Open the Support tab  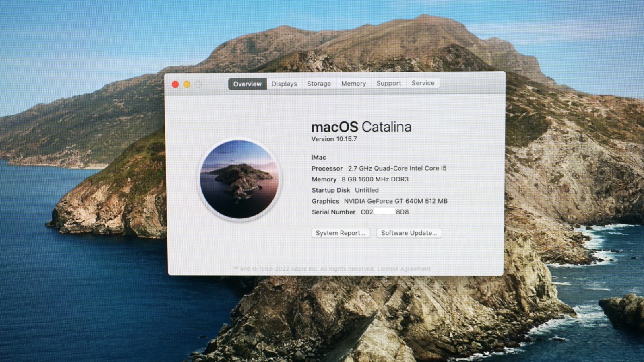pos(388,83)
